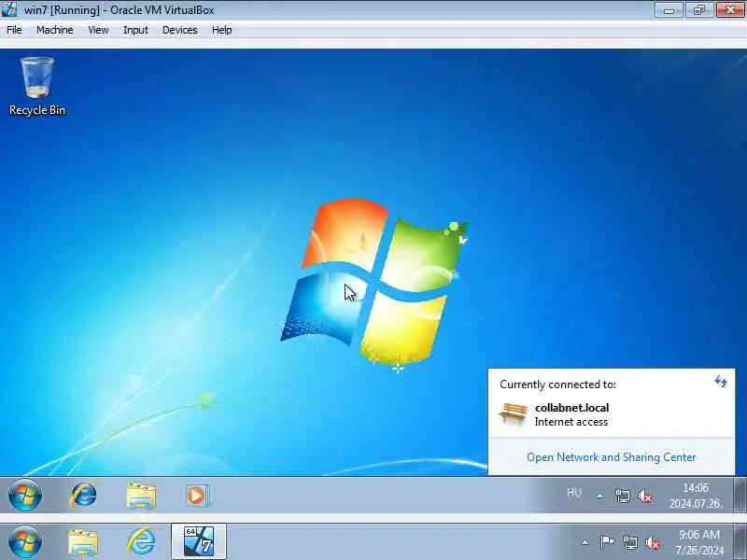The width and height of the screenshot is (747, 560).
Task: Click the host Start button
Action: tap(25, 542)
